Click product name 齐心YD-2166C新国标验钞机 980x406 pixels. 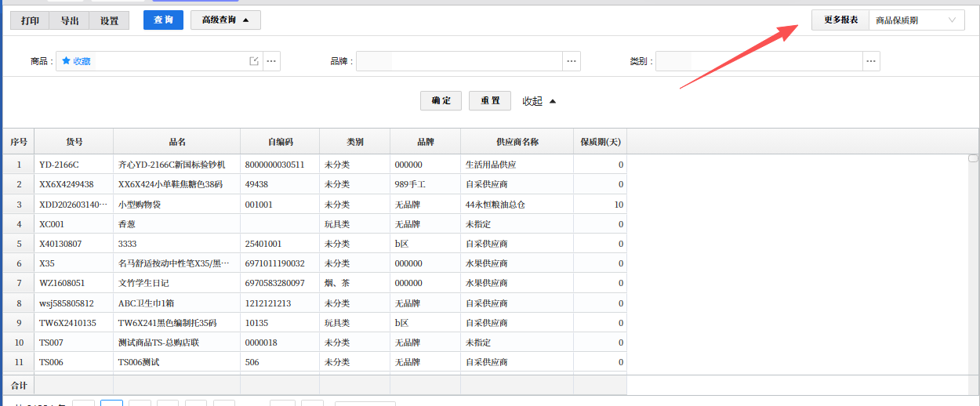click(x=172, y=165)
